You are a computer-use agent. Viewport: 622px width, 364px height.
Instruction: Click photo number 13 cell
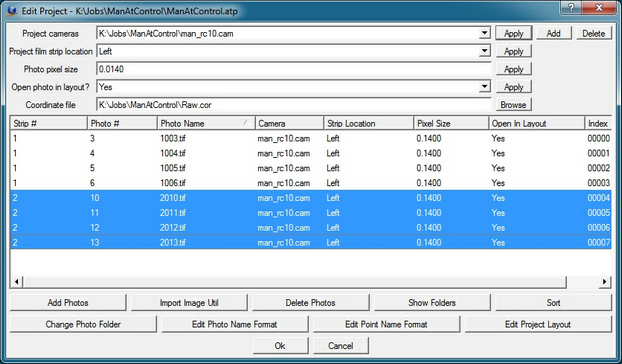pyautogui.click(x=94, y=242)
